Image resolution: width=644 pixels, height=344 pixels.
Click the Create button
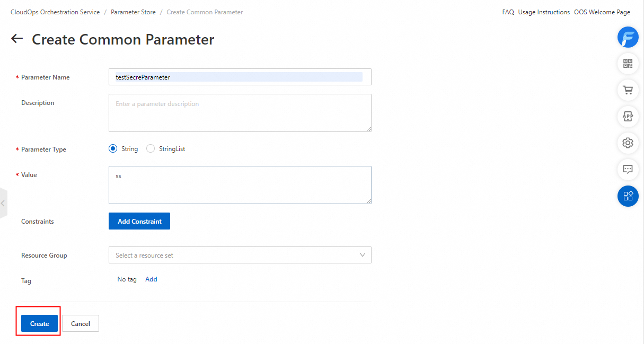[39, 323]
